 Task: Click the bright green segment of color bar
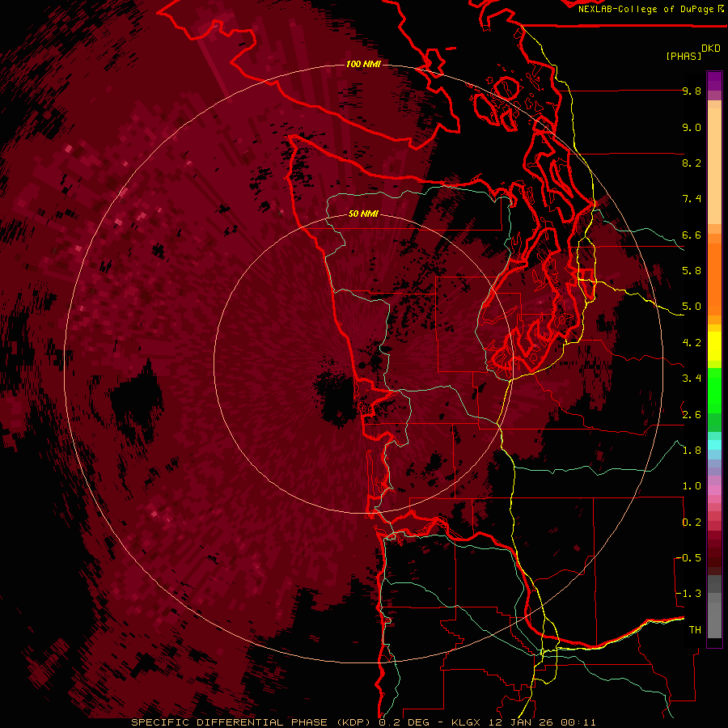click(x=714, y=390)
